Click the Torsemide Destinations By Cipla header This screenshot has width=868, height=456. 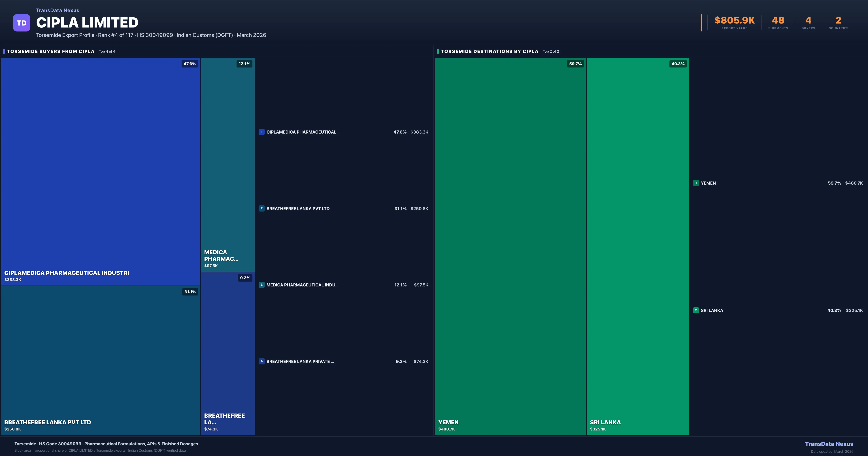coord(490,51)
